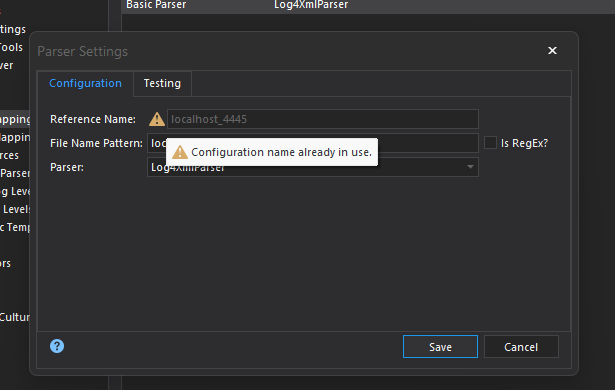Expand the Log4XmlParser combo box

point(313,167)
